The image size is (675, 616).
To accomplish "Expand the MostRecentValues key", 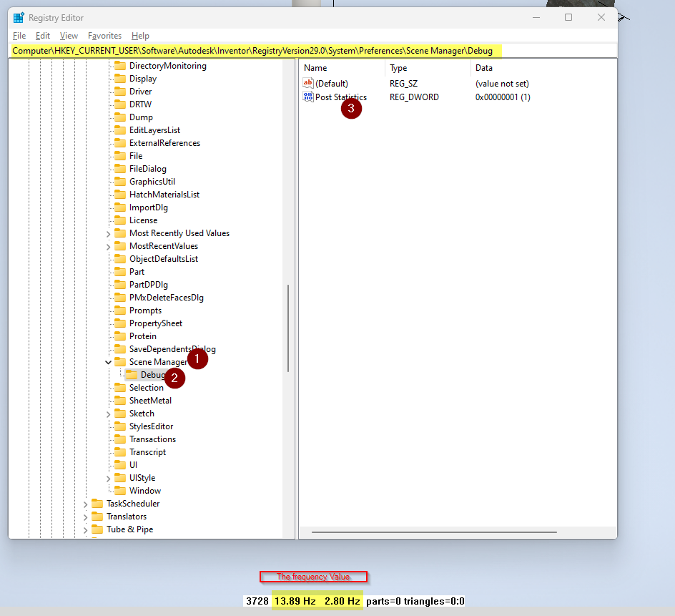I will 108,247.
